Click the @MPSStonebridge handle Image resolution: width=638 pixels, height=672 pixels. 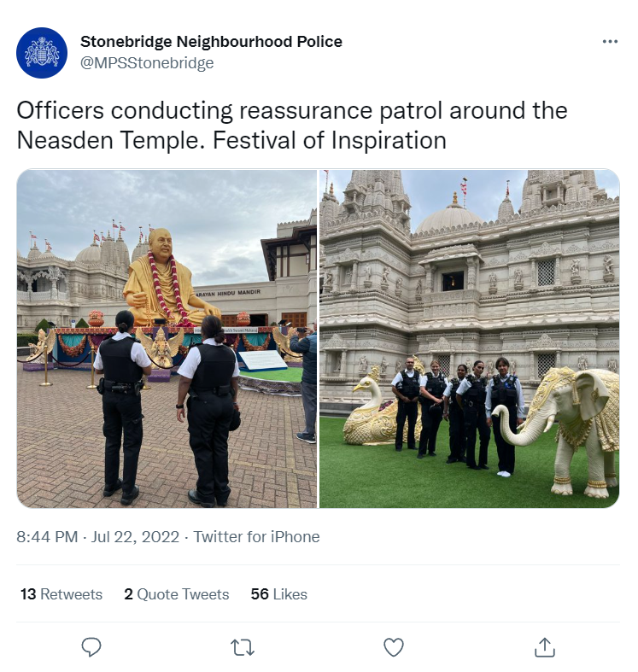coord(147,62)
